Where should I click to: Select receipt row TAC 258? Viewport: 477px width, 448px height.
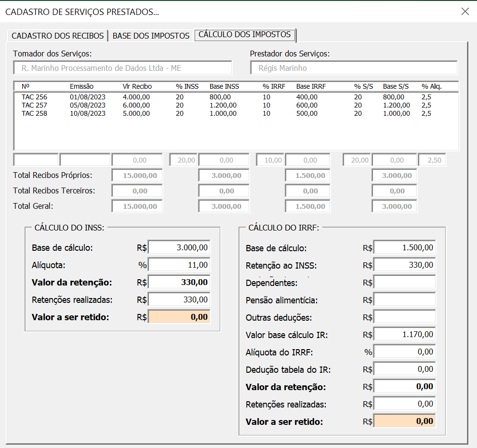click(x=35, y=113)
